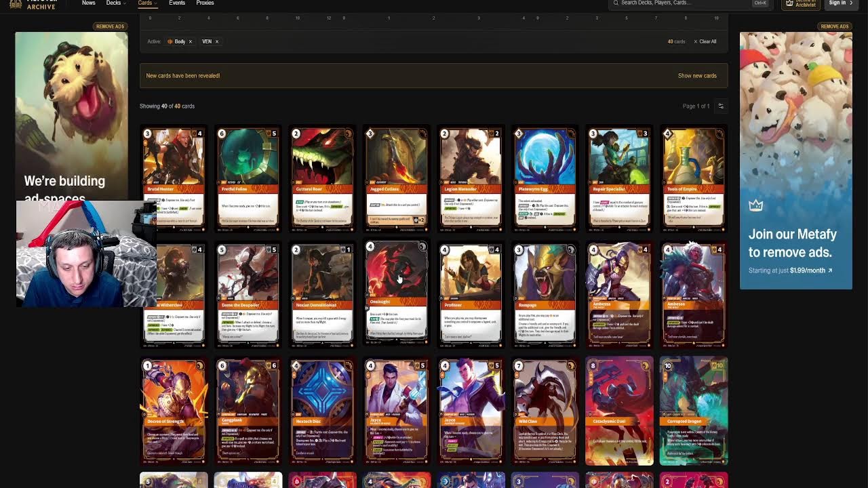
Task: Open the Platewyrm Egg card
Action: click(545, 180)
